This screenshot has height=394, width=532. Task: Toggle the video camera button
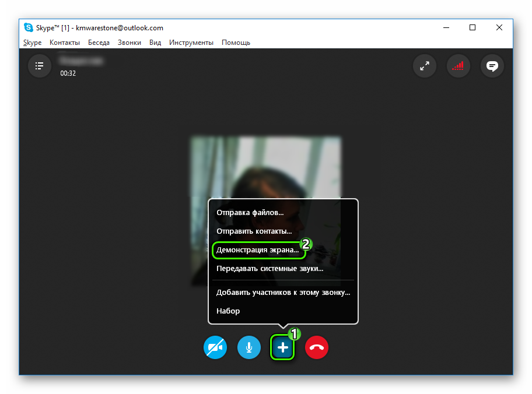(215, 347)
